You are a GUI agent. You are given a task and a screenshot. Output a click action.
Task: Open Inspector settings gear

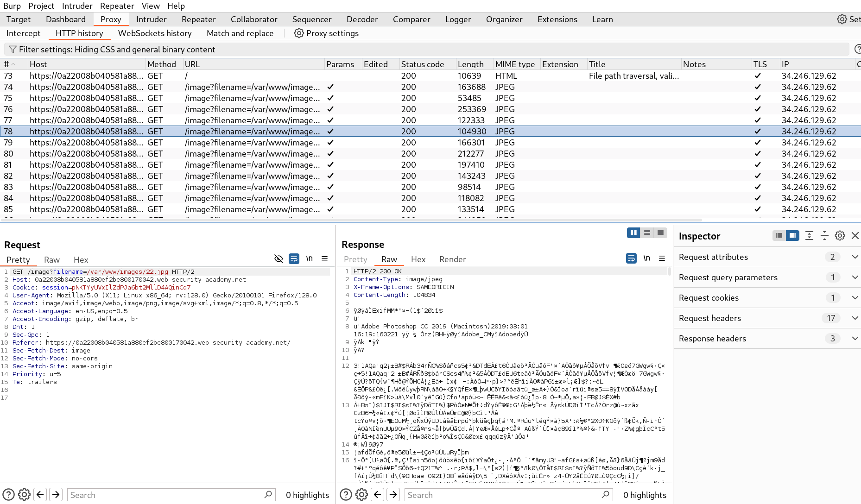pyautogui.click(x=840, y=236)
